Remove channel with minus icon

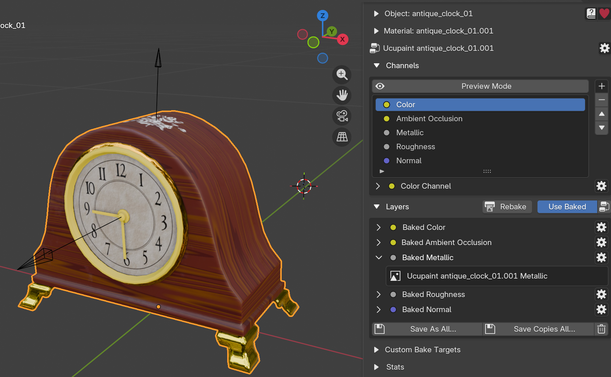tap(601, 100)
